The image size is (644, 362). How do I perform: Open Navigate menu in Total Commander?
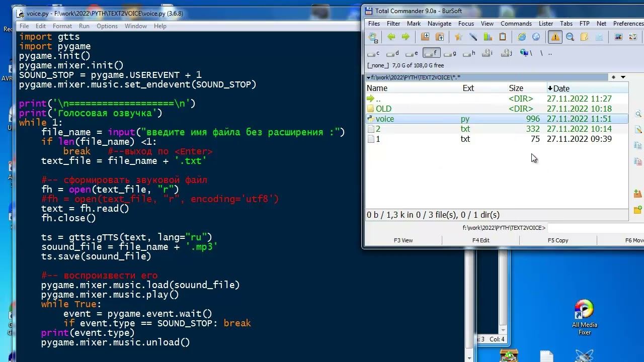coord(439,24)
